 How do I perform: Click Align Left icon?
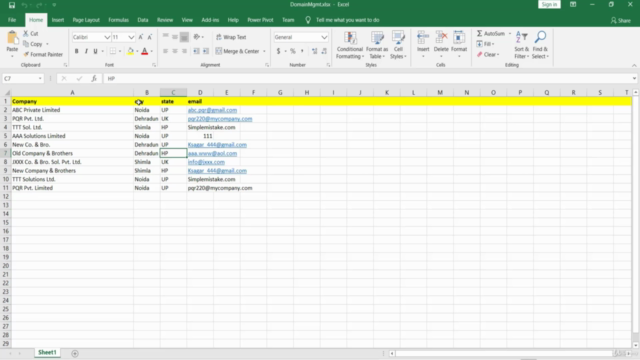tap(165, 51)
